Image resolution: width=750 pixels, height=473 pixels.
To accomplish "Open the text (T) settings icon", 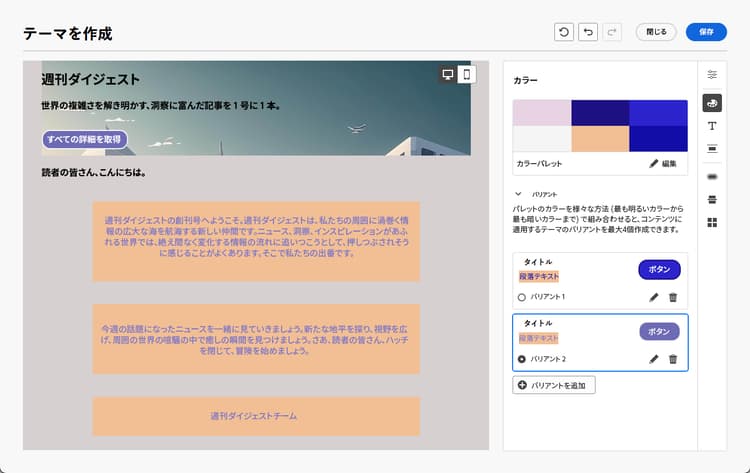I will pyautogui.click(x=712, y=126).
